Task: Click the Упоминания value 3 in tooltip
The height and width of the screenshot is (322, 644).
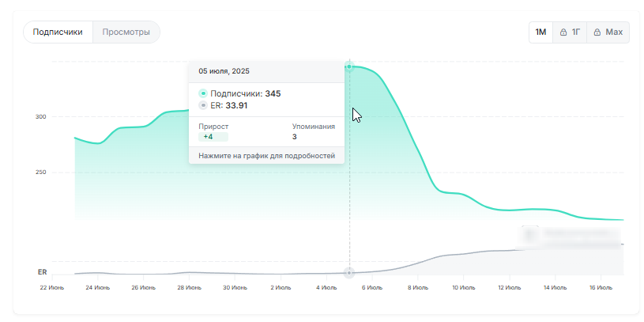Action: pos(295,137)
